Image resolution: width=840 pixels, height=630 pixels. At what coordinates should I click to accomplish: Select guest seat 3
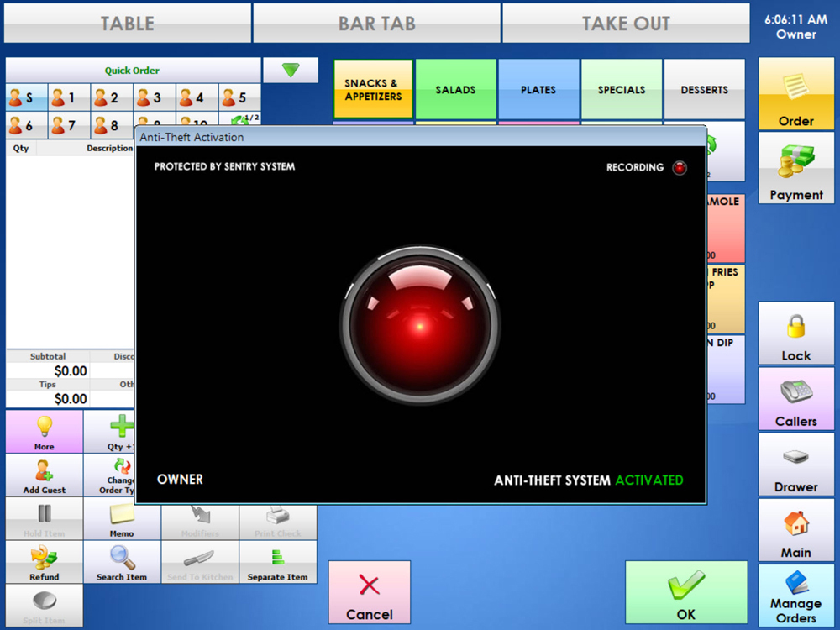(155, 97)
